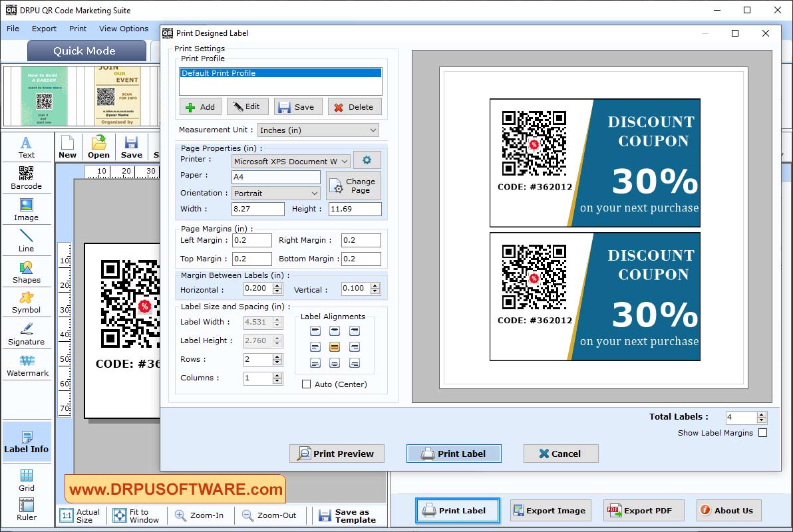
Task: Add a new print profile
Action: click(x=200, y=107)
